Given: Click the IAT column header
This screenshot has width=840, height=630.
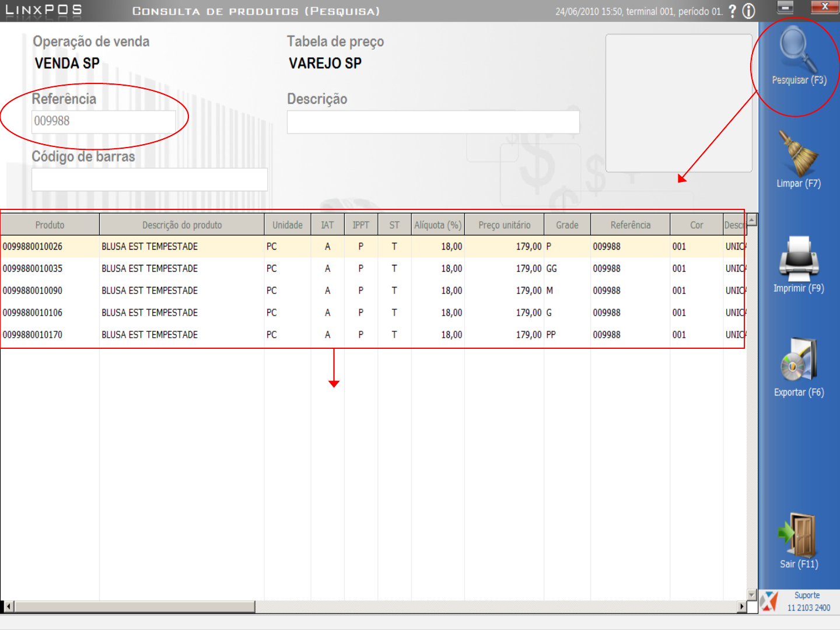Looking at the screenshot, I should click(x=327, y=225).
